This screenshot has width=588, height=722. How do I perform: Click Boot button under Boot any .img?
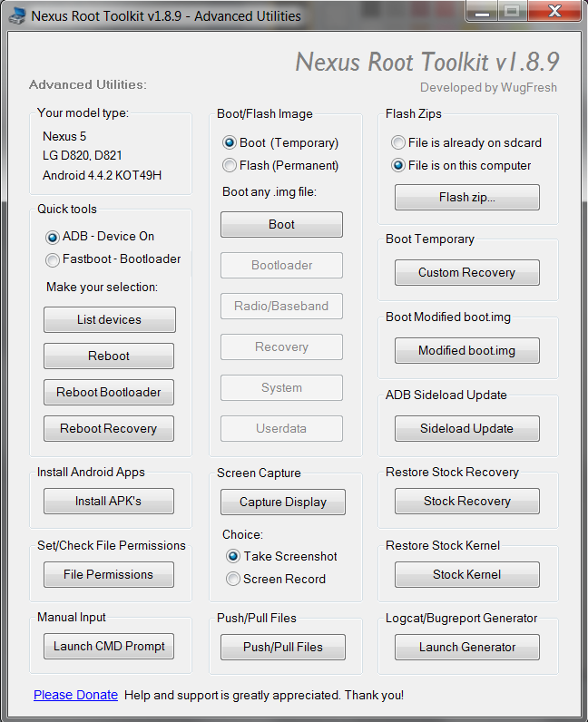click(281, 225)
